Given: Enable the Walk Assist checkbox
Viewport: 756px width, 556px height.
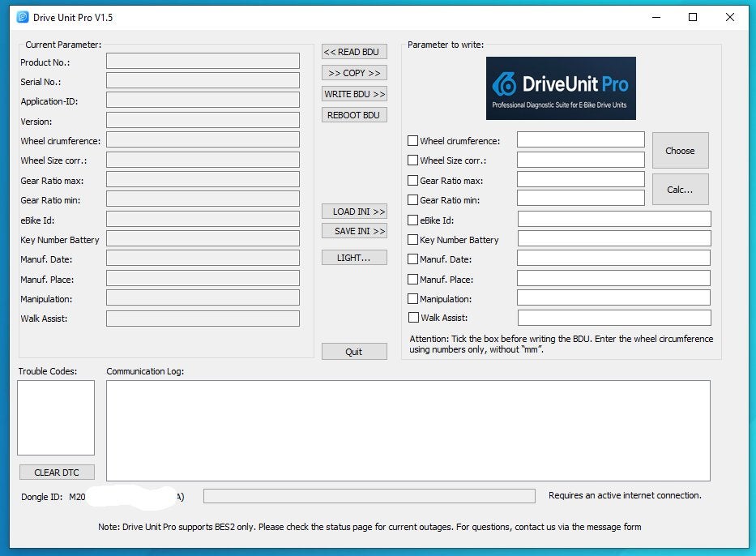Looking at the screenshot, I should [413, 317].
